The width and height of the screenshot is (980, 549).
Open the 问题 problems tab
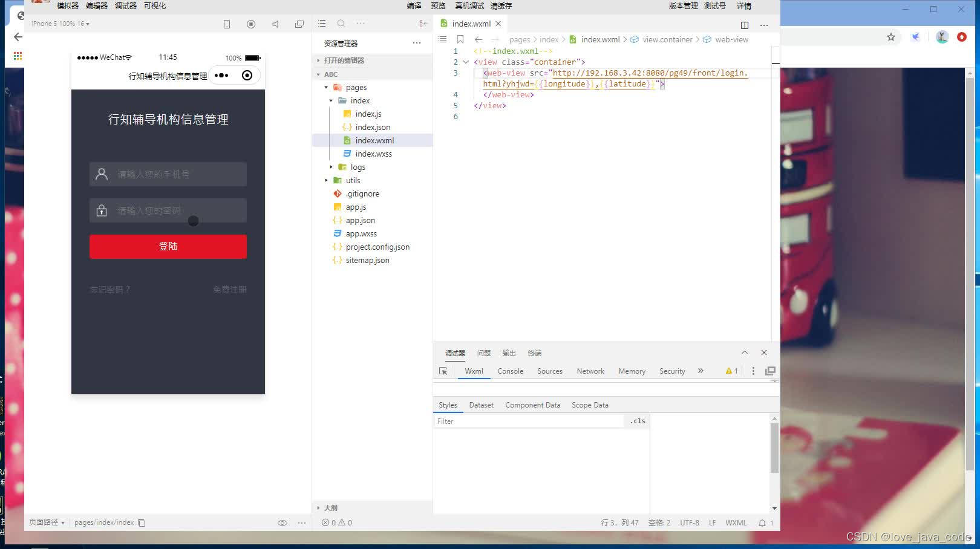click(x=484, y=353)
